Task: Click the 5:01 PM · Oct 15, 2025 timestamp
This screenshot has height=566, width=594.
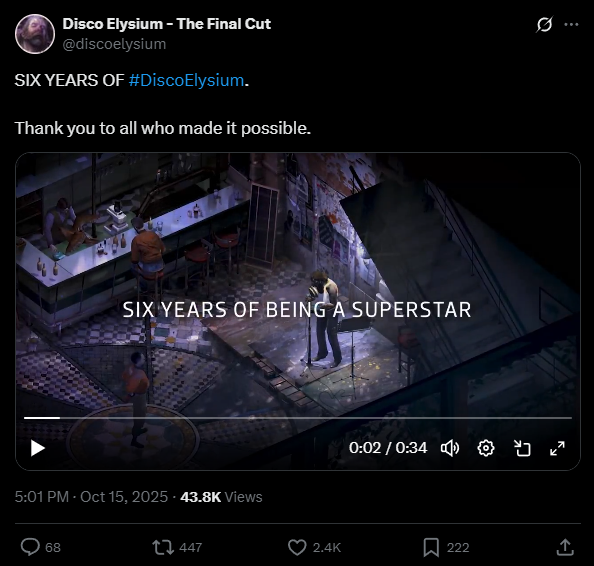Action: click(x=91, y=497)
